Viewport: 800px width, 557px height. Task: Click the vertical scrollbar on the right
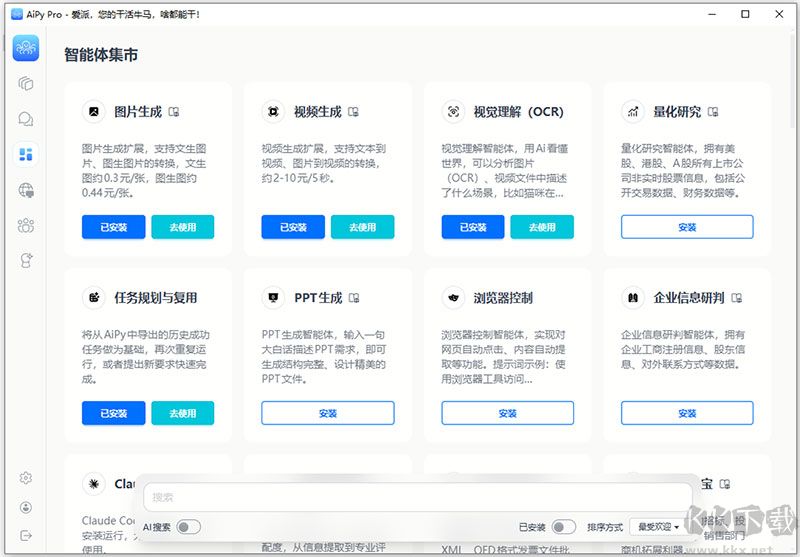click(794, 82)
